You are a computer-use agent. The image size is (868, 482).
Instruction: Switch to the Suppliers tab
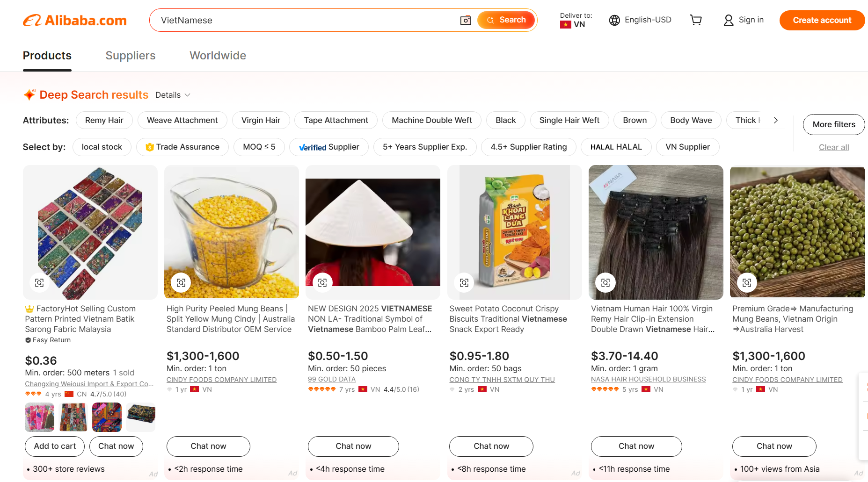pos(130,56)
